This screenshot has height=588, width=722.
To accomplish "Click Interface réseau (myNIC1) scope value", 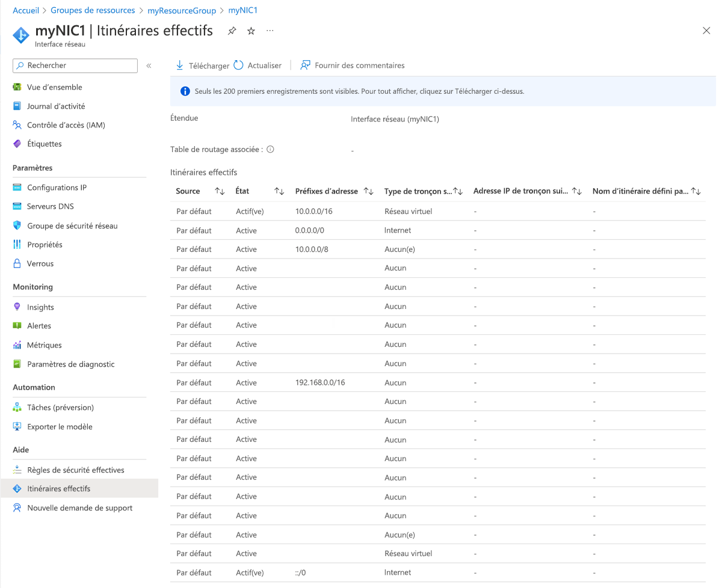I will [x=395, y=119].
